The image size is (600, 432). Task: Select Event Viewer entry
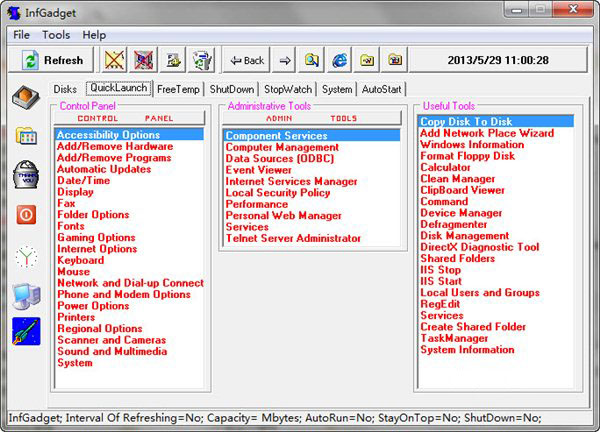pyautogui.click(x=259, y=170)
